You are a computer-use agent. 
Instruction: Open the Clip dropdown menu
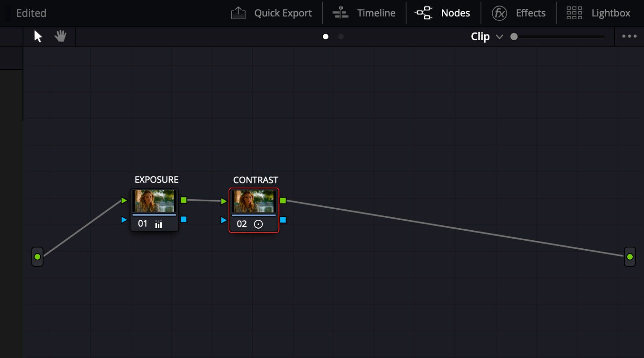coord(487,36)
